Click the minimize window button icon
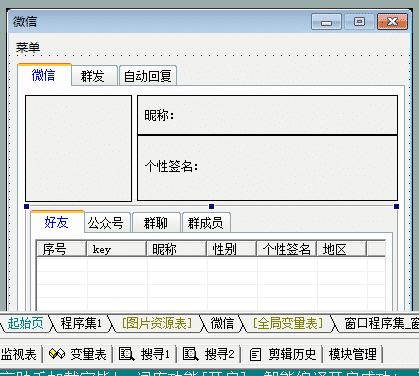The height and width of the screenshot is (376, 419). click(326, 22)
